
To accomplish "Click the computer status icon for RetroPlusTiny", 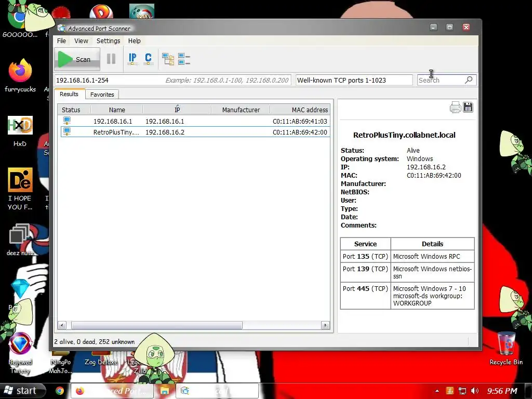I will tap(67, 131).
